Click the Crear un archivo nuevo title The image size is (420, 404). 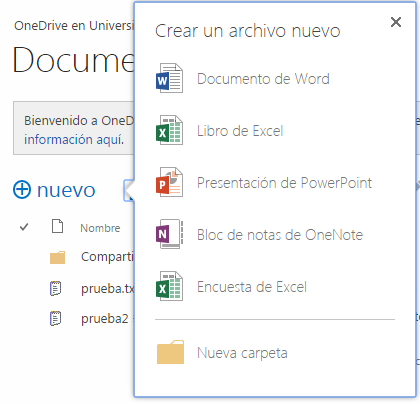[x=248, y=31]
